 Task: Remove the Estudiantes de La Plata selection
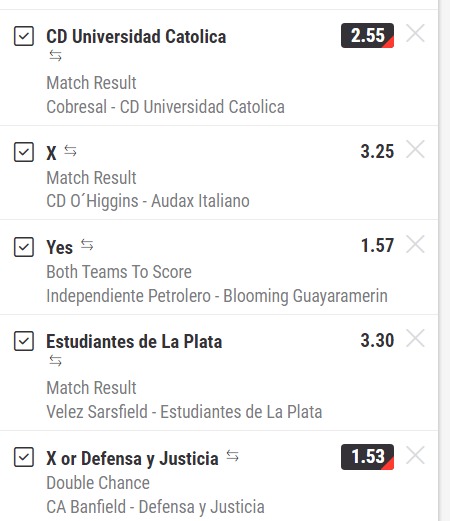click(415, 338)
